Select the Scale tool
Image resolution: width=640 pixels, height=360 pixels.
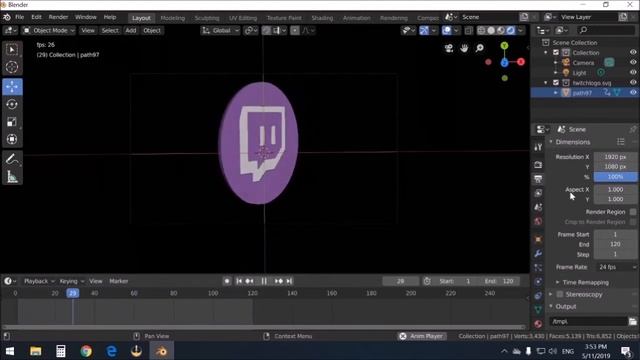(12, 122)
